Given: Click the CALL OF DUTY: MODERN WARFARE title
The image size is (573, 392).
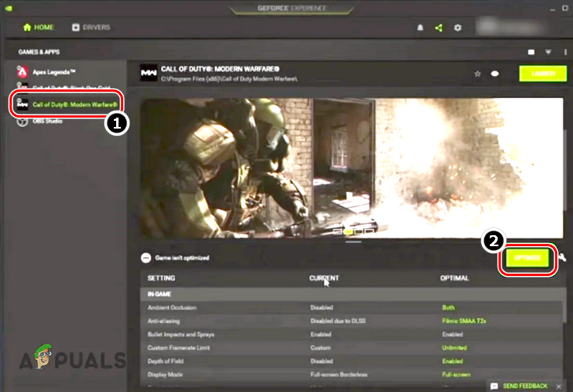Looking at the screenshot, I should (221, 69).
